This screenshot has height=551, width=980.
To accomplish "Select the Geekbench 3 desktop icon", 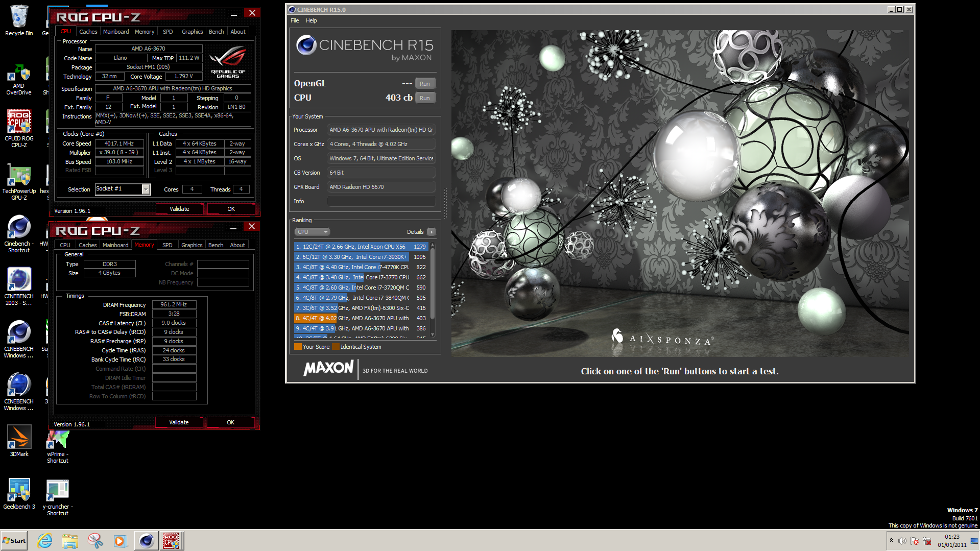I will (x=19, y=494).
